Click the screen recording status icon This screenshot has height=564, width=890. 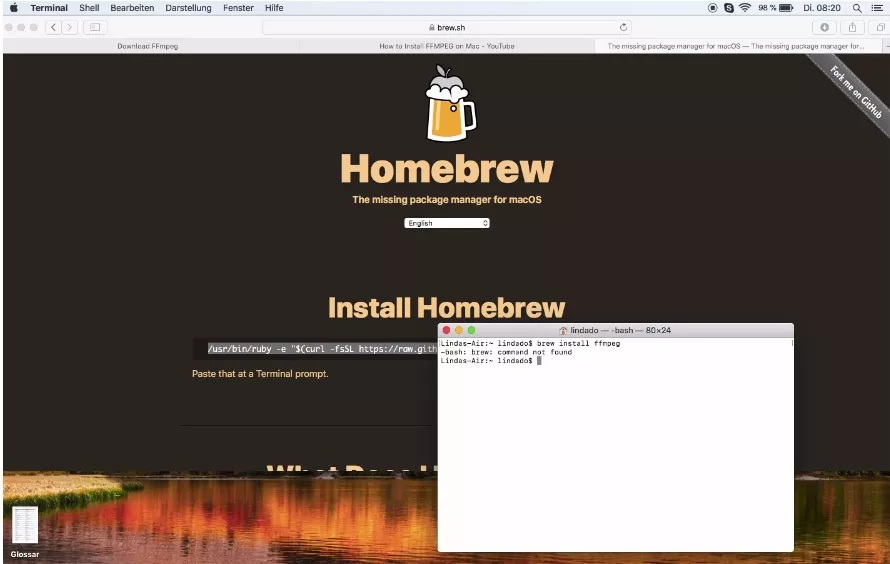(713, 8)
